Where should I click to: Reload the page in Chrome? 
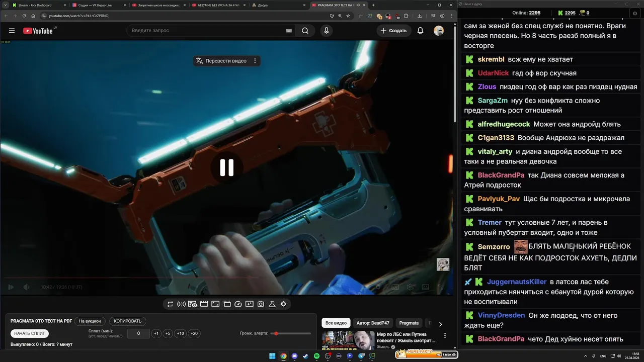tap(24, 16)
